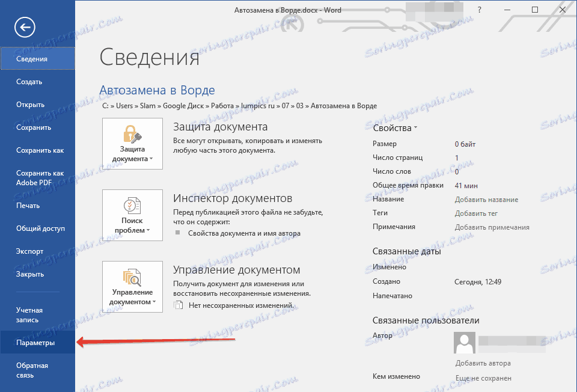Click the 0 байт size value
The height and width of the screenshot is (392, 577).
click(465, 144)
